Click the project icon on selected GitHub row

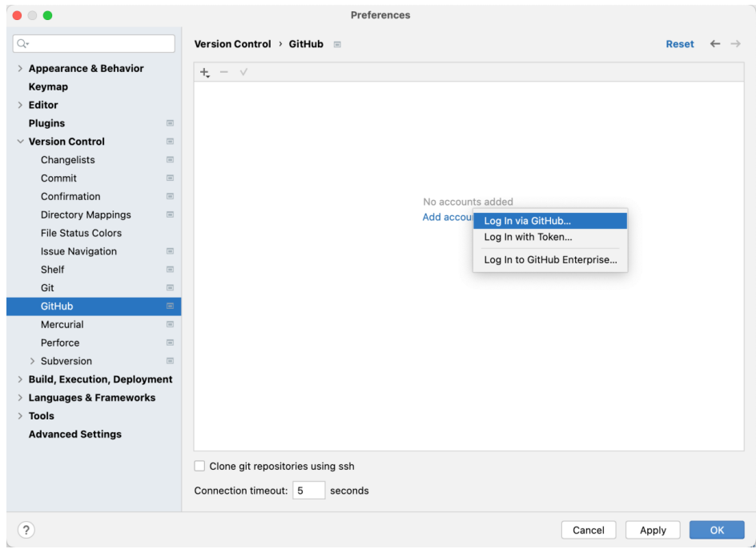click(170, 306)
